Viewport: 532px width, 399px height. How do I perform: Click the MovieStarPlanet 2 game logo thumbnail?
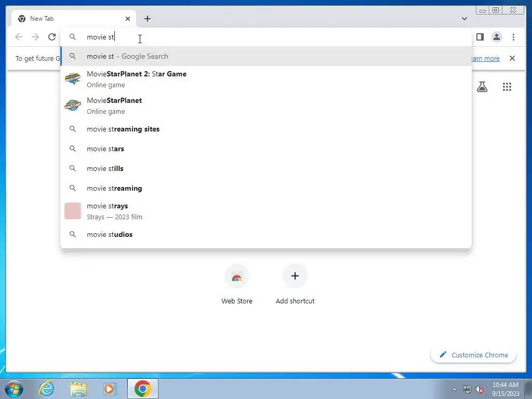(73, 79)
